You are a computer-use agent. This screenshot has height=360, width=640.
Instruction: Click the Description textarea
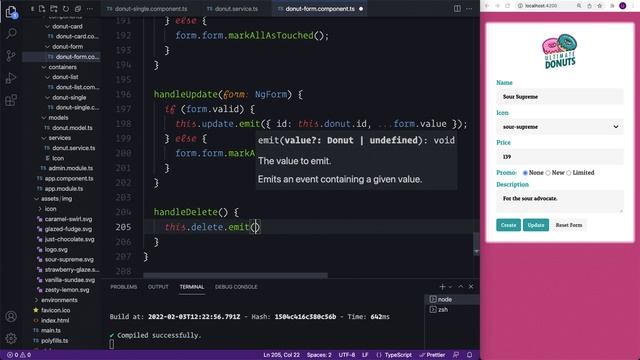point(560,201)
